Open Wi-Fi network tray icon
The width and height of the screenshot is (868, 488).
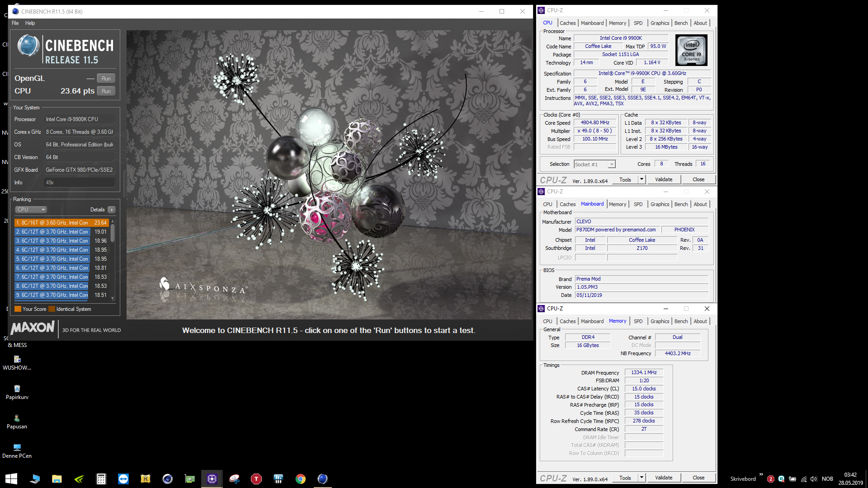[804, 479]
